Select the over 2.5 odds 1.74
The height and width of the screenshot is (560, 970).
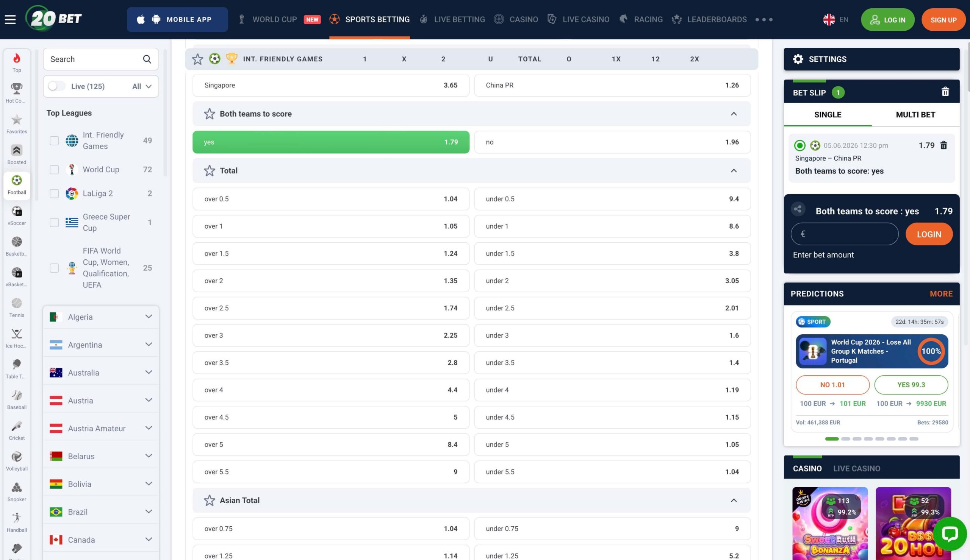(331, 308)
